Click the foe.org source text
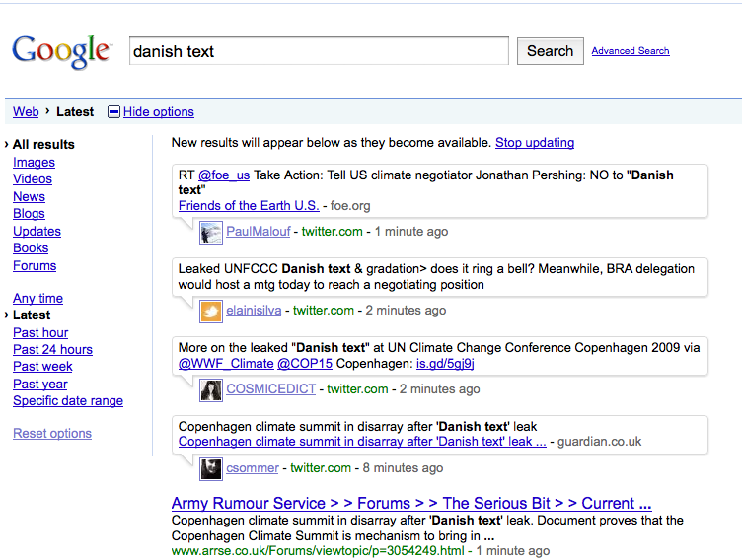The height and width of the screenshot is (560, 742). (350, 206)
